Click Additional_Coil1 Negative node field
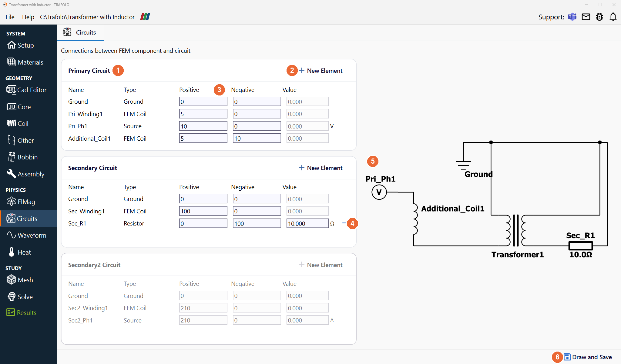The image size is (621, 364). point(257,139)
